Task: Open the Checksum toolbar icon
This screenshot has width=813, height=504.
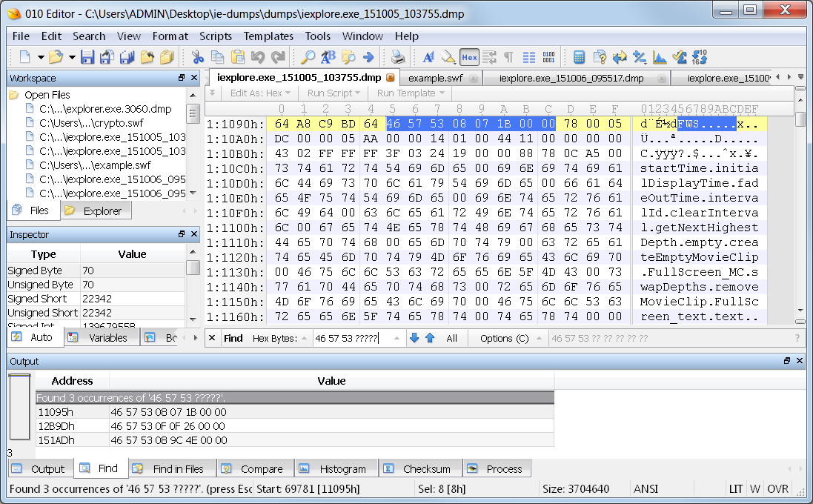Action: 679,57
